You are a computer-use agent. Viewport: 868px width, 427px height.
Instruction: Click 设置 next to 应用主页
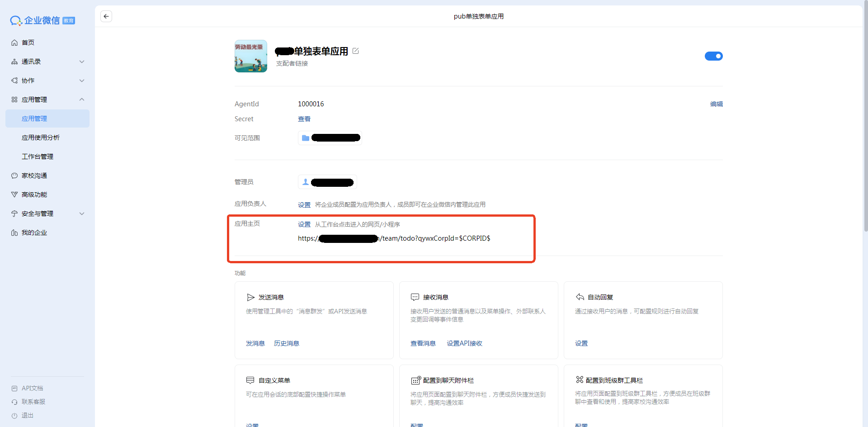304,224
